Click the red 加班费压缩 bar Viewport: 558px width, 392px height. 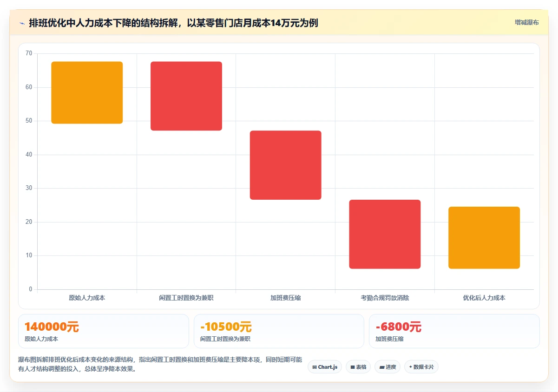click(286, 165)
